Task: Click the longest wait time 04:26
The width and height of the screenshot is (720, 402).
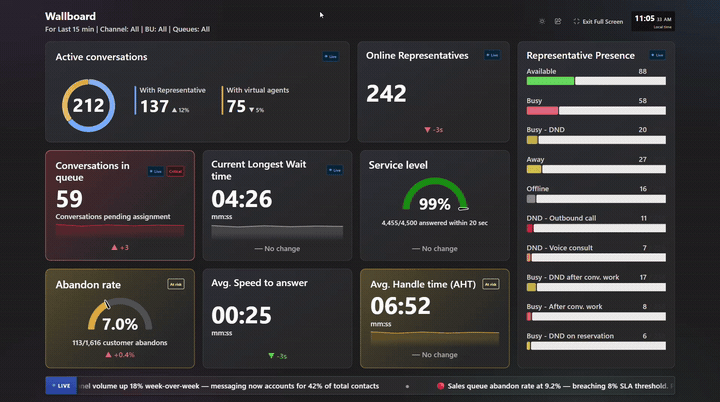Action: (242, 199)
